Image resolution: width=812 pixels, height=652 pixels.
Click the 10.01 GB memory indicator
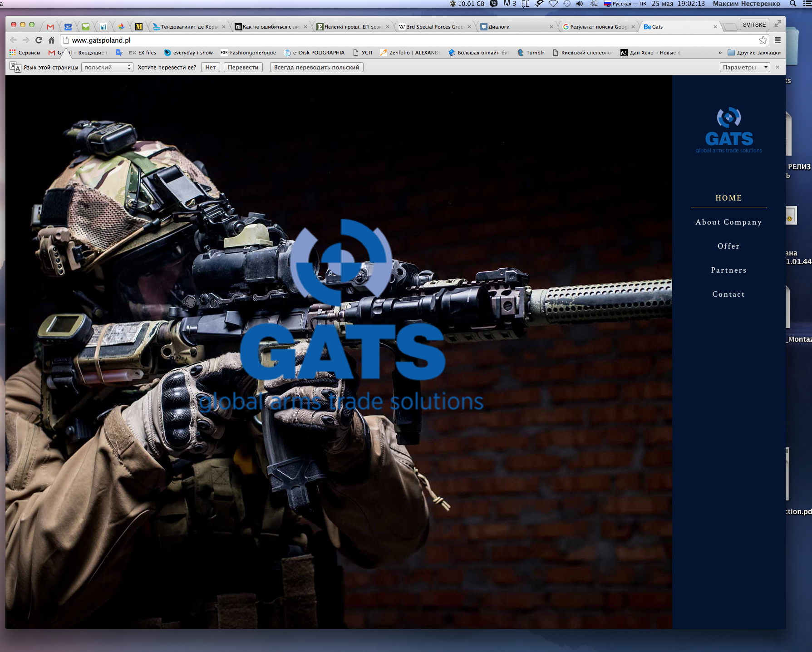click(467, 4)
